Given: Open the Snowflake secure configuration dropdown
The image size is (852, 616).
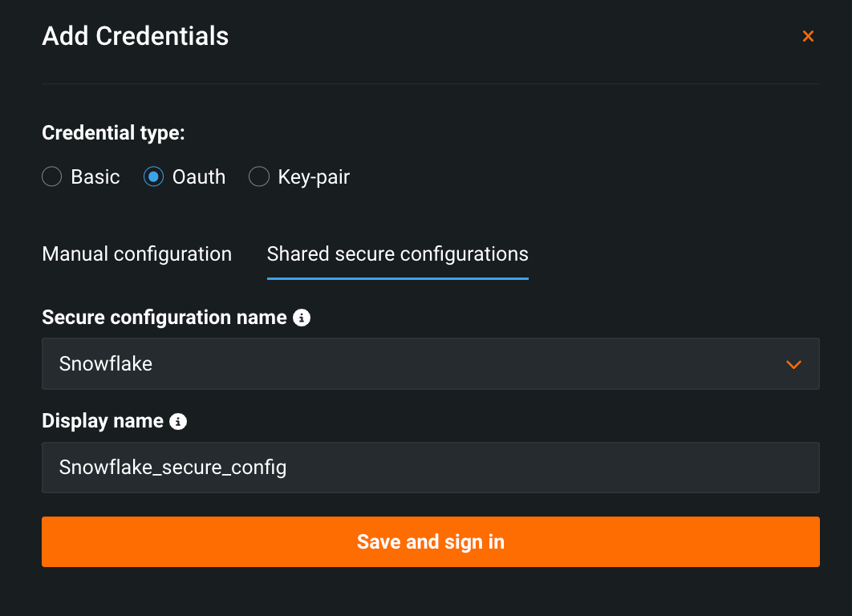Looking at the screenshot, I should click(430, 364).
